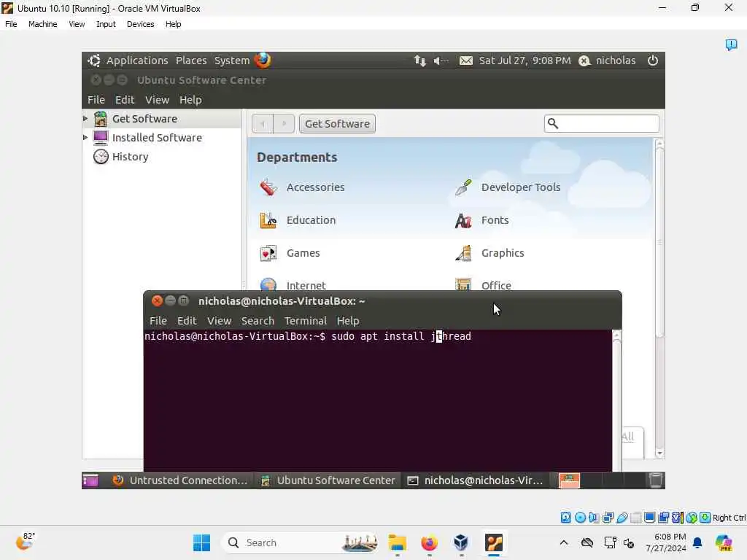The image size is (747, 560).
Task: Expand the Installed Software tree arrow
Action: [85, 138]
